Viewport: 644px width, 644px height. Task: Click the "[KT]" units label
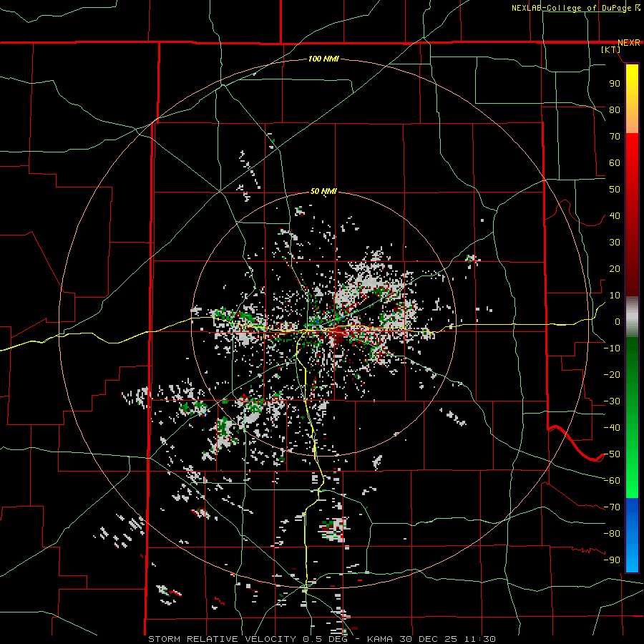[x=610, y=49]
